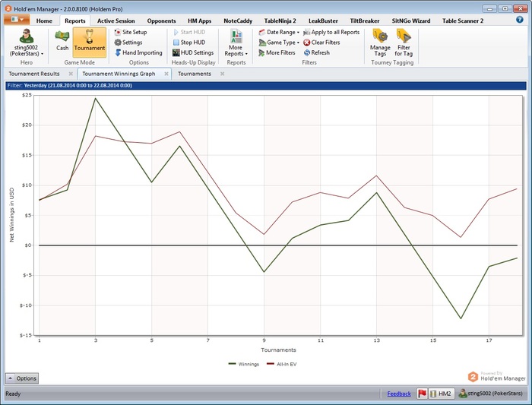Close the Tournaments tab
Image resolution: width=532 pixels, height=405 pixels.
click(222, 74)
